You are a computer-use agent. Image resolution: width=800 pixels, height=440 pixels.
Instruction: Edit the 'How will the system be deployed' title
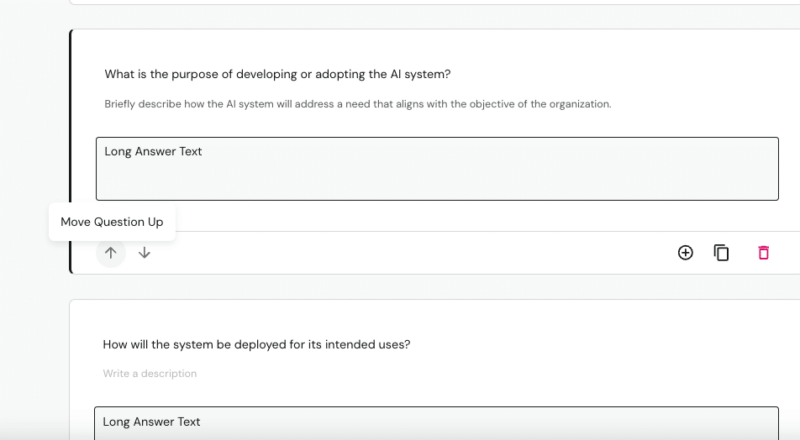pos(257,345)
